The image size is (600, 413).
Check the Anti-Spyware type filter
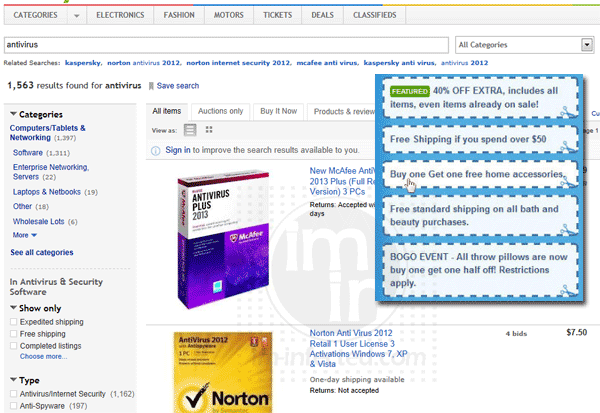[x=14, y=406]
